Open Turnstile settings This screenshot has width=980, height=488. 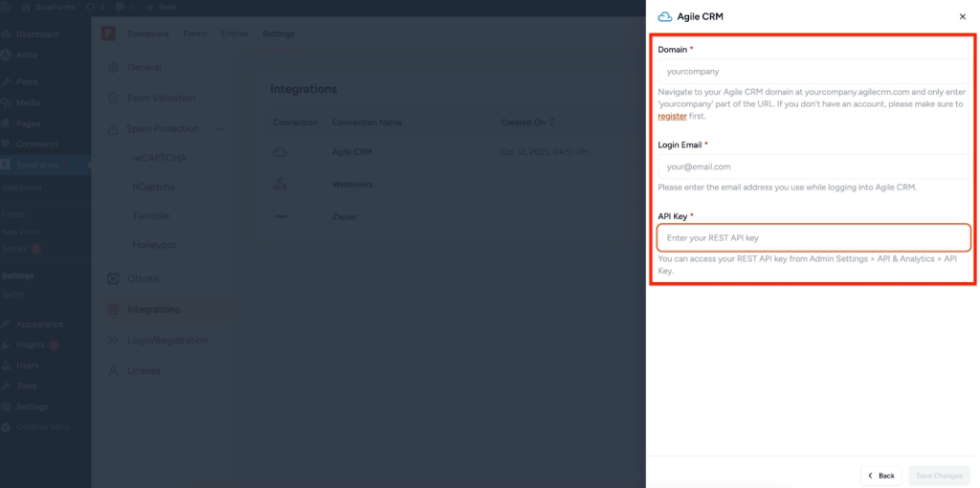(150, 215)
